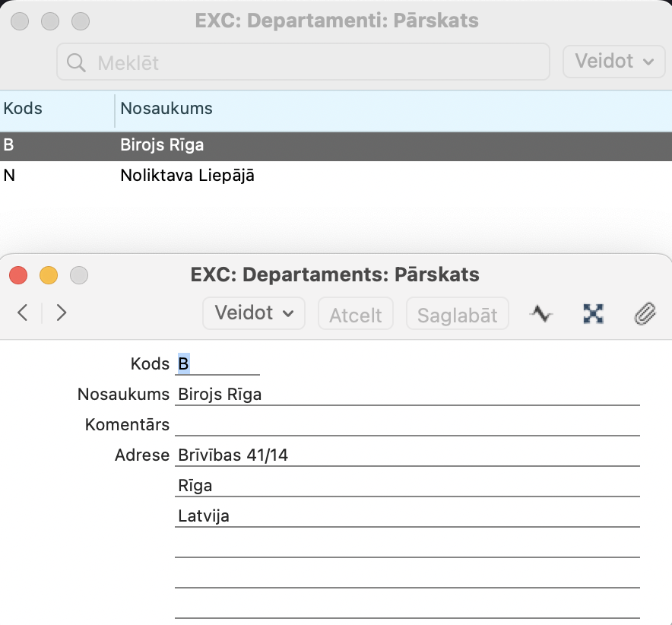
Task: Go to previous record with left arrow
Action: click(23, 312)
